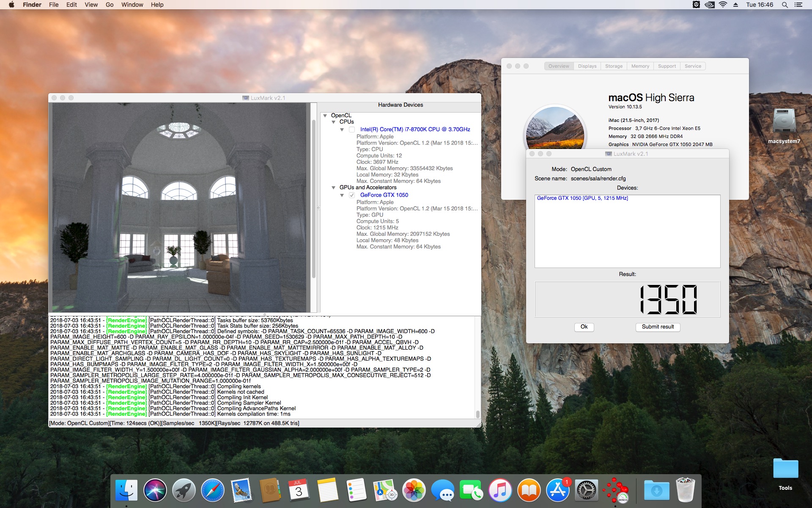Screen dimensions: 812x508
Task: Click the Submit result button
Action: click(658, 327)
